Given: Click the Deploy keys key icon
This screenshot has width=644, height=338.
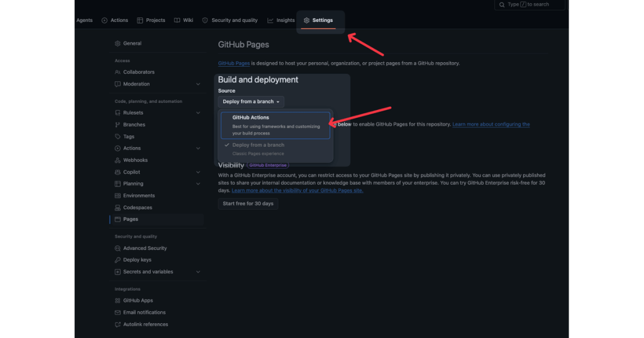Looking at the screenshot, I should pos(118,260).
